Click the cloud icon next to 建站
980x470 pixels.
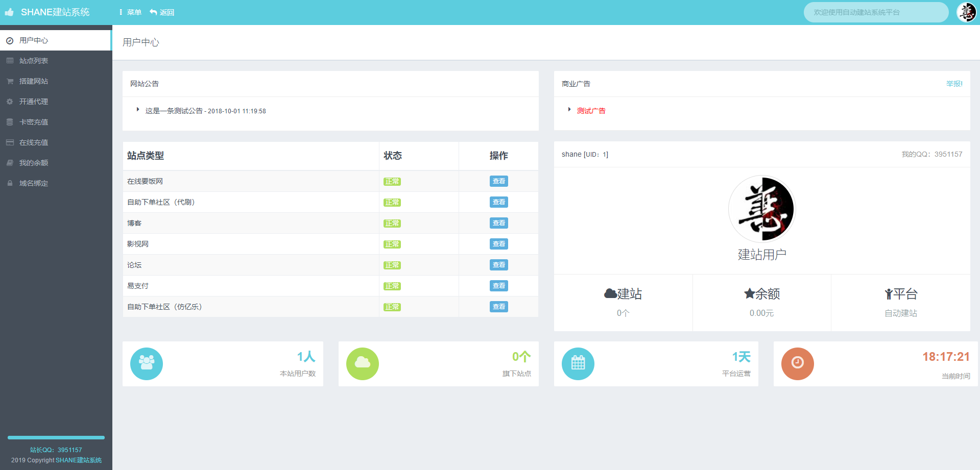[610, 294]
